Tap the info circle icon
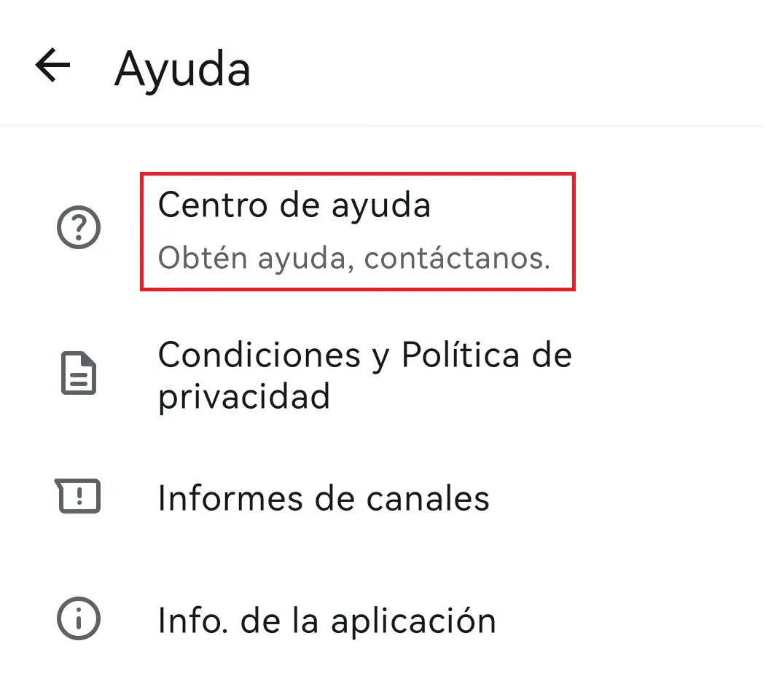Viewport: 782px width, 700px height. click(x=79, y=620)
